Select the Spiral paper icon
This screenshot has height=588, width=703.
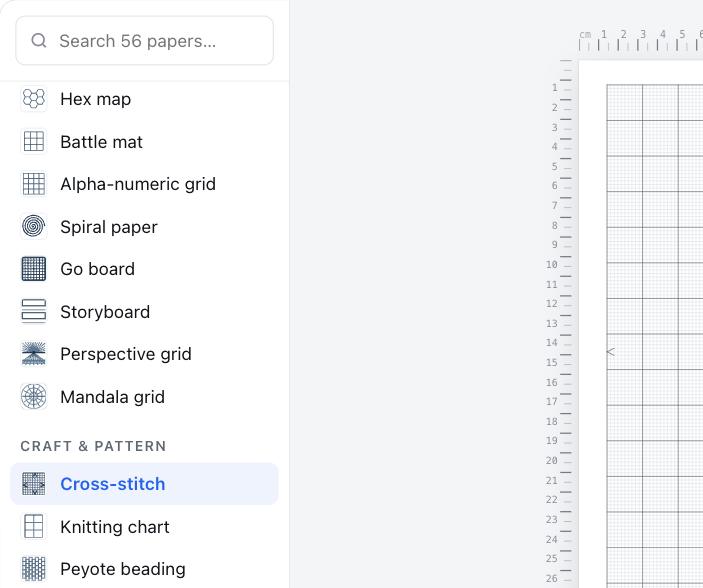[34, 226]
